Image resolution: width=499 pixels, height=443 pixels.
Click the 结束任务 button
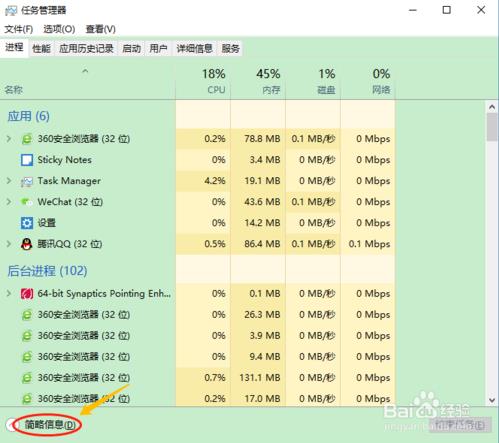(460, 425)
